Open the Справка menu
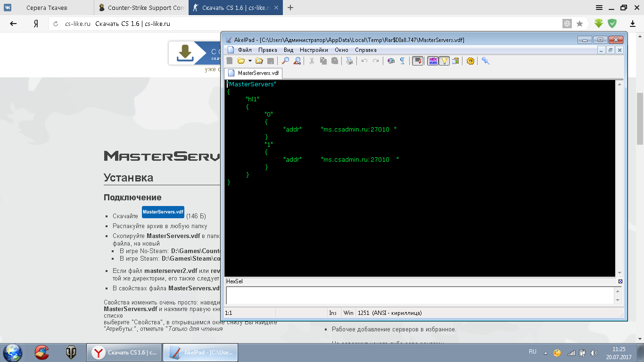Viewport: 644px width, 362px height. [366, 50]
